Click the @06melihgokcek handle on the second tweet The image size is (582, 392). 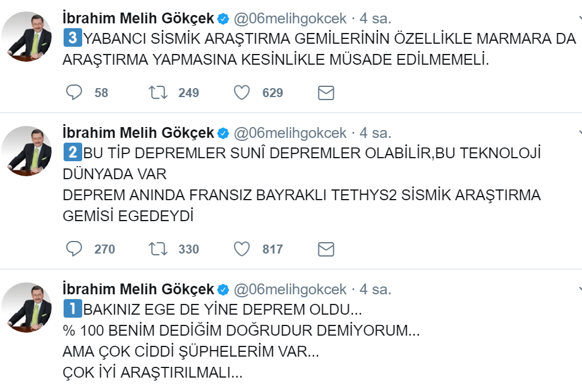point(290,133)
